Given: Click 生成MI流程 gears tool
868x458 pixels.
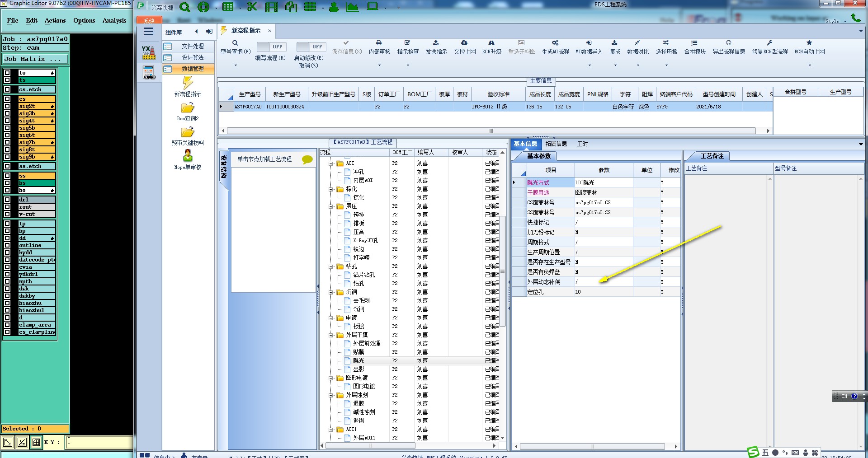Looking at the screenshot, I should (x=555, y=47).
